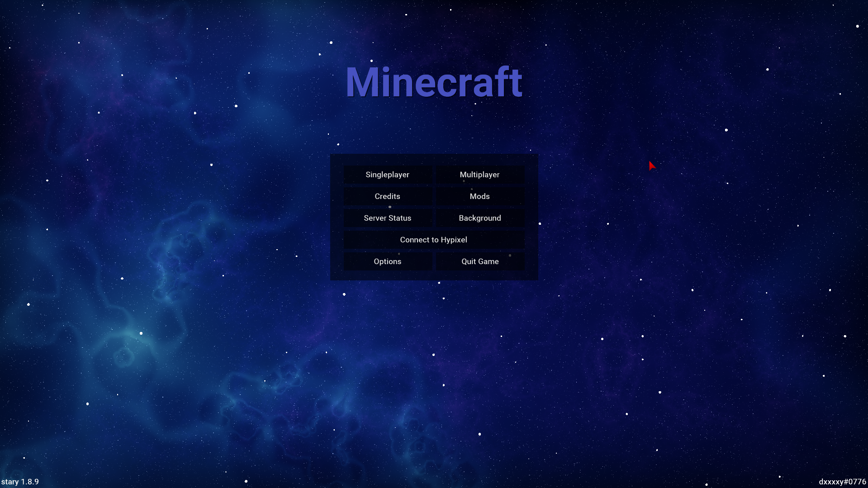Click the 'dxxxxy#0776' username text

(x=842, y=482)
